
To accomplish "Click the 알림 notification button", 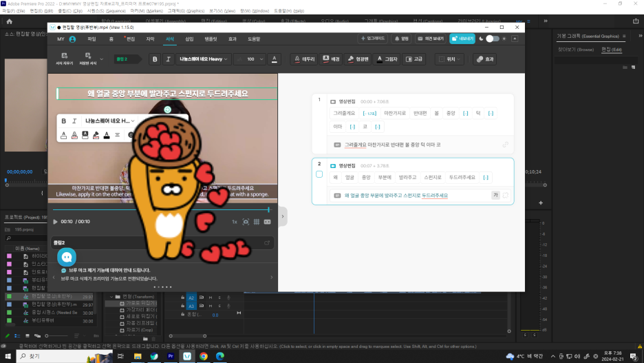I will (x=402, y=39).
